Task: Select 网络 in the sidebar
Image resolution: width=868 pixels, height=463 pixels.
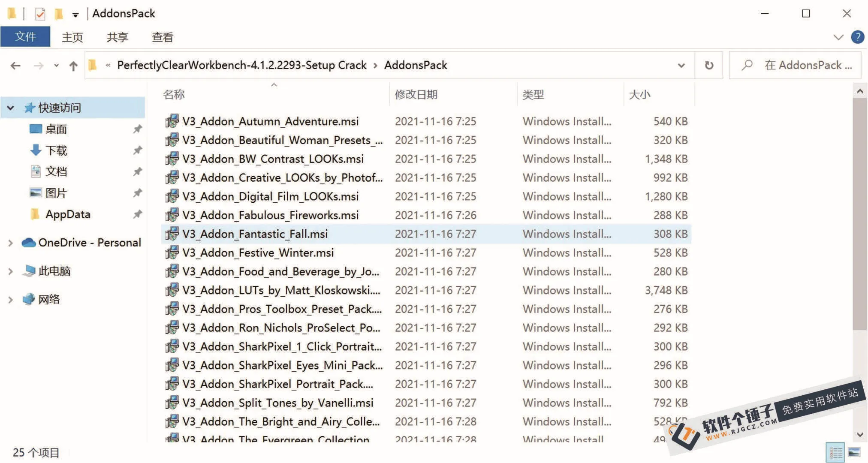Action: 49,299
